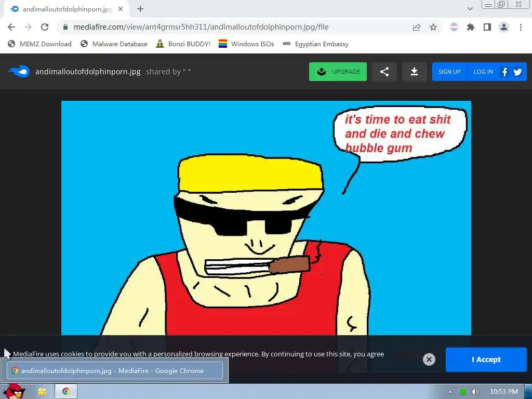Close the andimalloutofdolphinporn.jpg tab
Viewport: 532px width, 399px height.
[121, 9]
